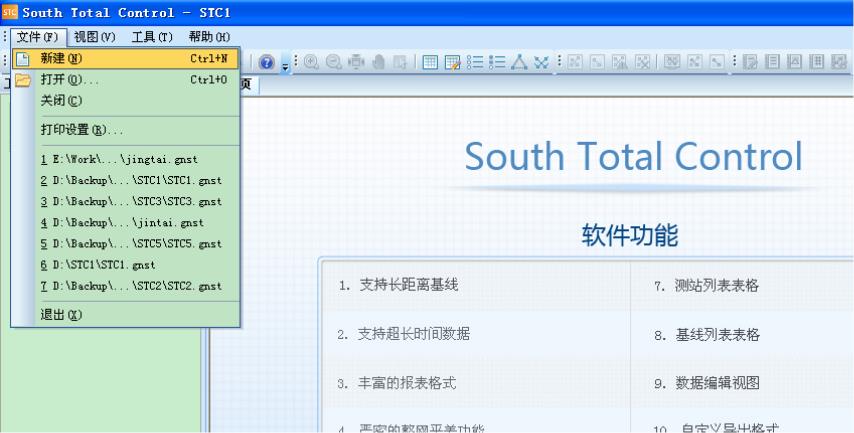Click feature 7. 测站列表表格

click(706, 285)
